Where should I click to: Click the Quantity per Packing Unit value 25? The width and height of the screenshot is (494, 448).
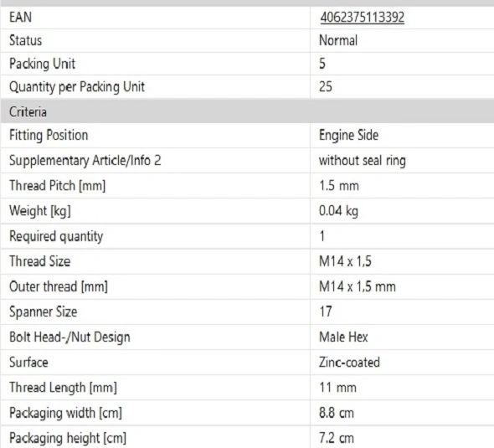326,86
